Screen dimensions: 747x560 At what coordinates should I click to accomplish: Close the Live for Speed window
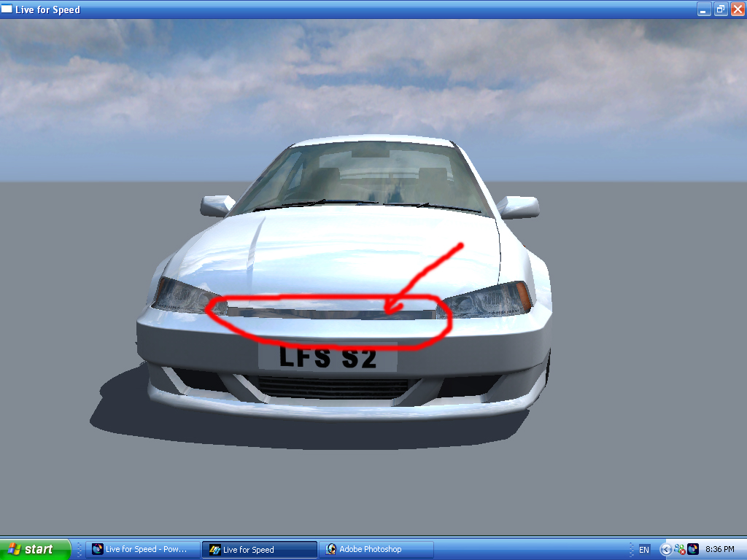[738, 9]
